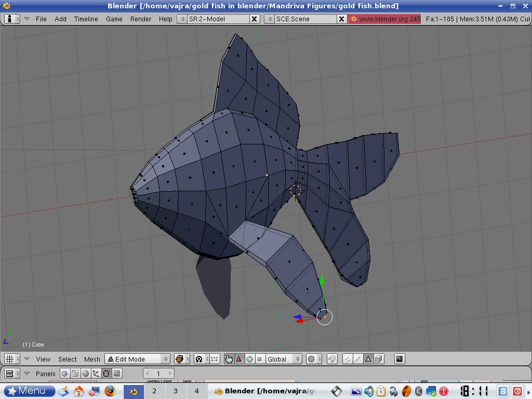Launch Firefox from the taskbar
Image resolution: width=532 pixels, height=399 pixels.
(x=110, y=391)
